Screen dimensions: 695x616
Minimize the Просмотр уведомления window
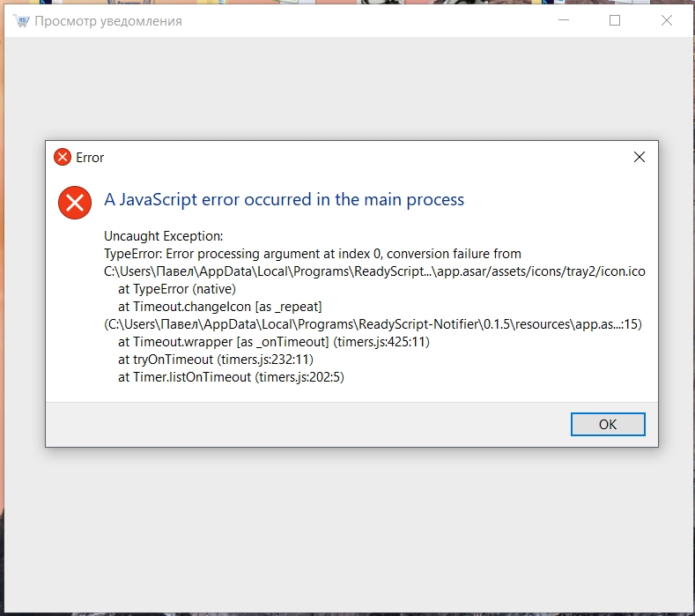pos(564,20)
